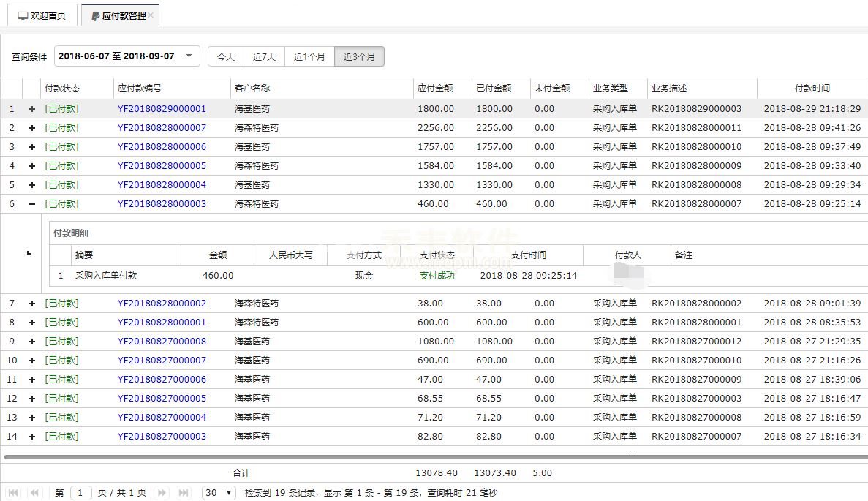Image resolution: width=868 pixels, height=501 pixels.
Task: Click previous page pagination icon
Action: point(34,493)
